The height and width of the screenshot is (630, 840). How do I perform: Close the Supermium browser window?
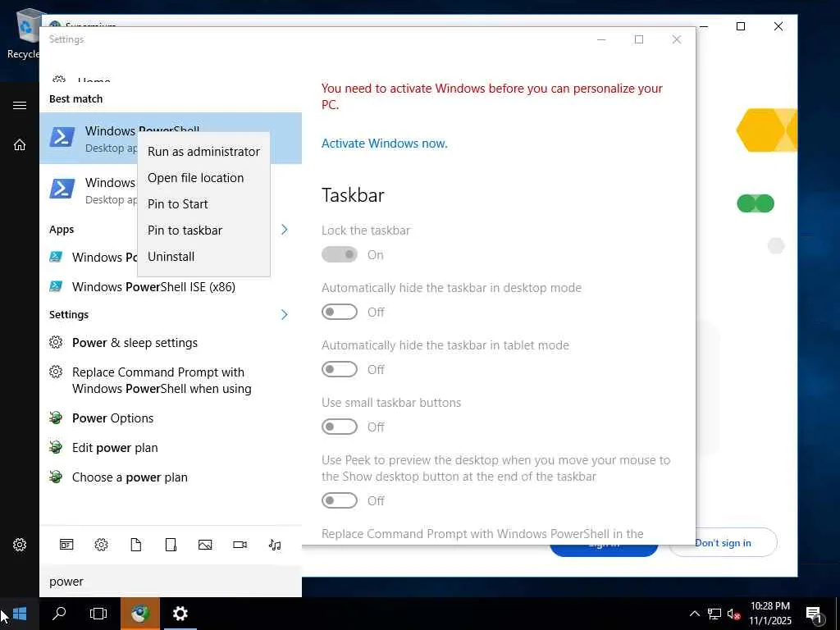point(778,26)
